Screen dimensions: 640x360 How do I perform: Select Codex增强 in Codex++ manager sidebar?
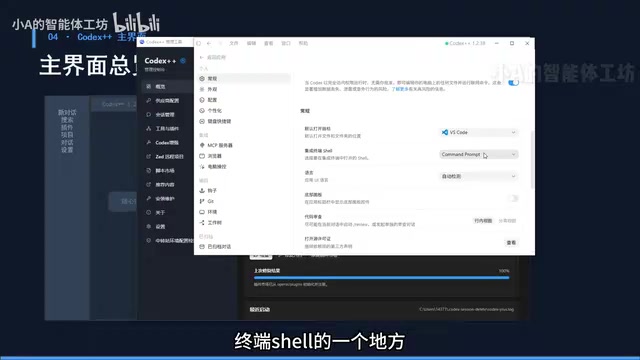(x=167, y=142)
